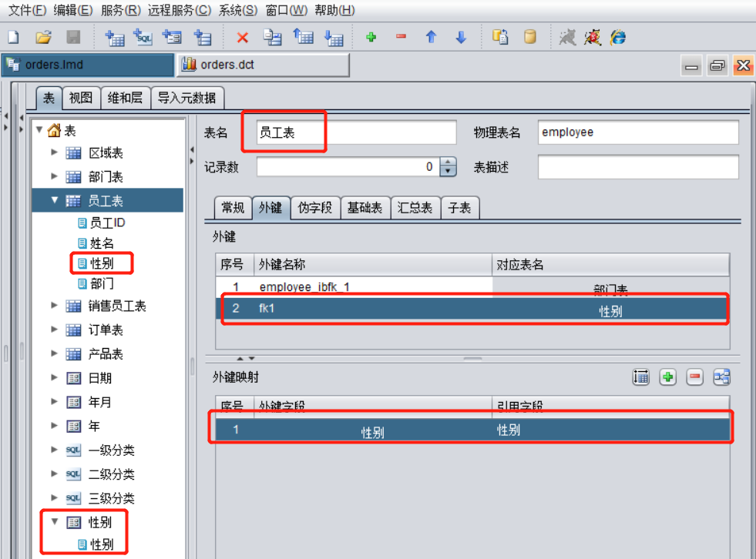Add new table with plus-grid icon

(x=115, y=37)
